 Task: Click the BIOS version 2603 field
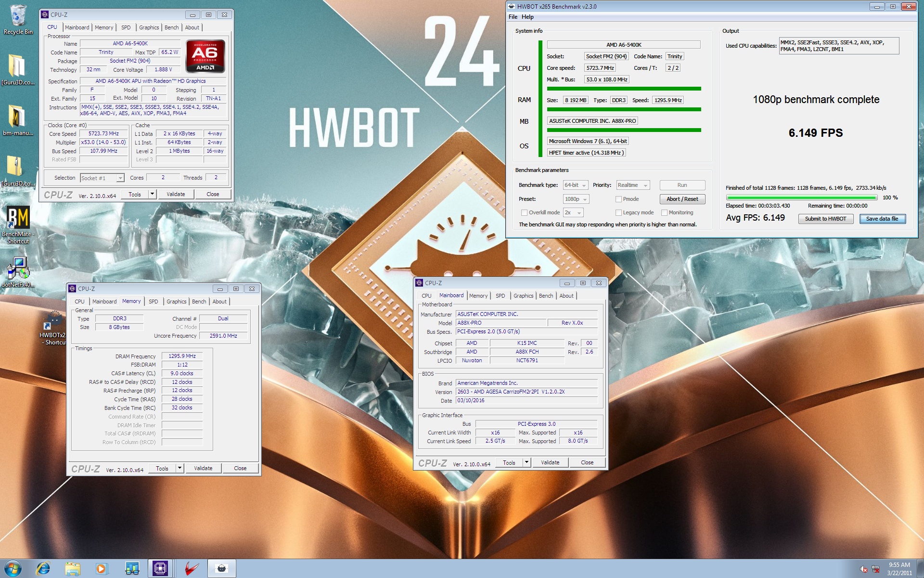pyautogui.click(x=526, y=392)
